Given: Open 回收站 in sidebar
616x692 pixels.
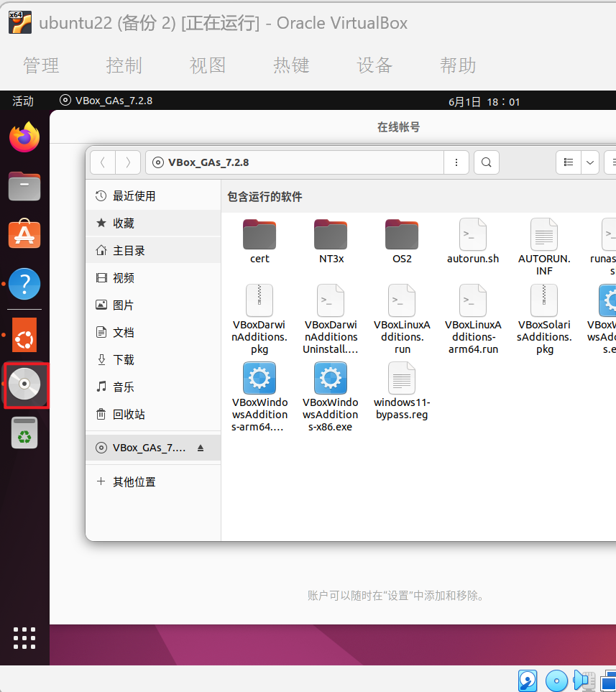Looking at the screenshot, I should click(x=153, y=415).
